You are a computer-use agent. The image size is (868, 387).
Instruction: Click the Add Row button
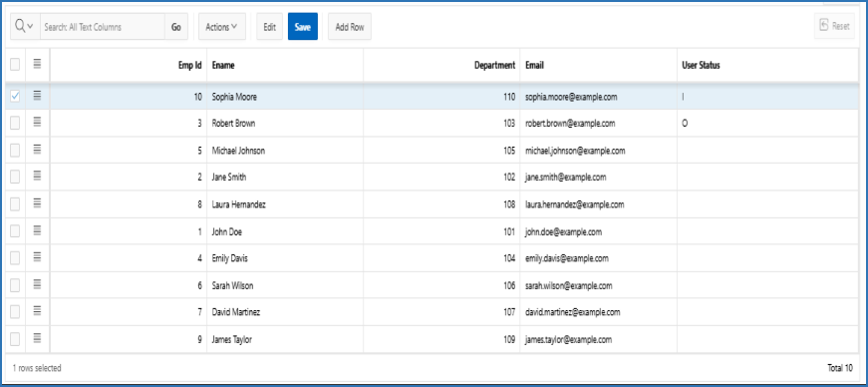[350, 27]
